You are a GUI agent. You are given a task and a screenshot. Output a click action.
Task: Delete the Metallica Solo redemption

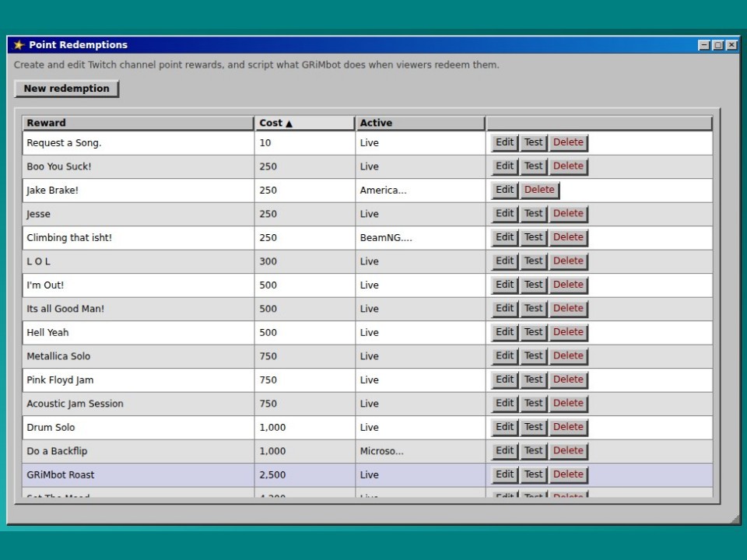click(x=568, y=355)
